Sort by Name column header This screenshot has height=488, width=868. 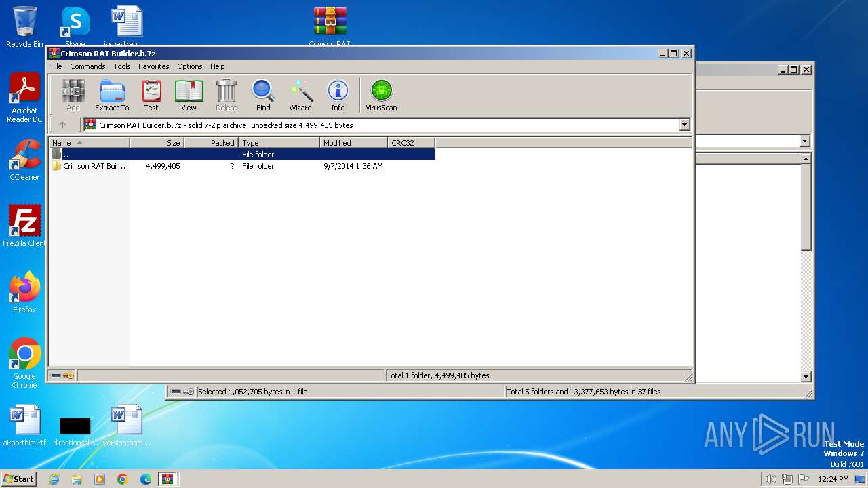(89, 142)
